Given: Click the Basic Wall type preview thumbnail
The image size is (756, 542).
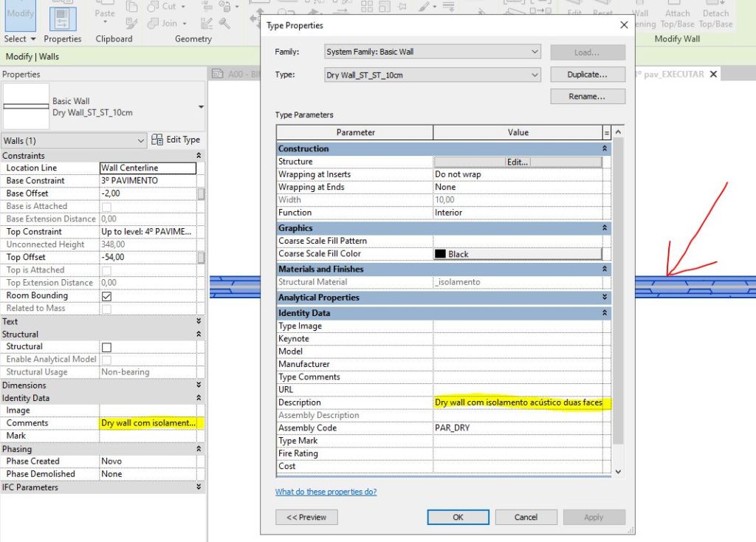Looking at the screenshot, I should pos(26,106).
